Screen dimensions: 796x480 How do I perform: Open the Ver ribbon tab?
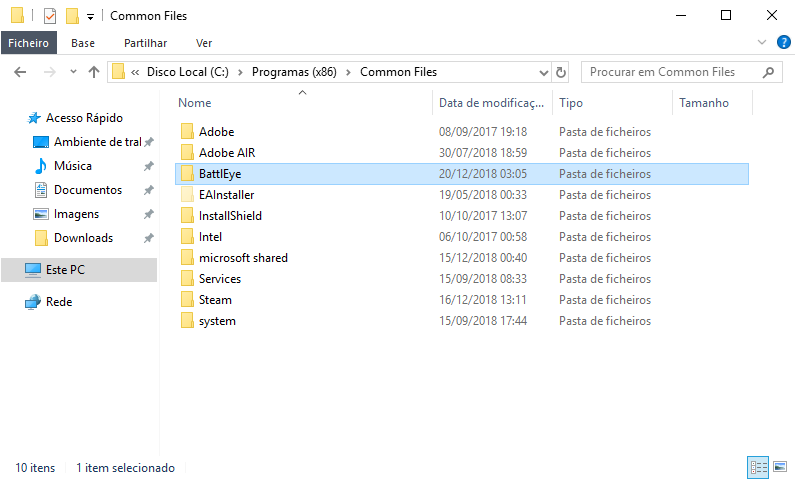204,43
